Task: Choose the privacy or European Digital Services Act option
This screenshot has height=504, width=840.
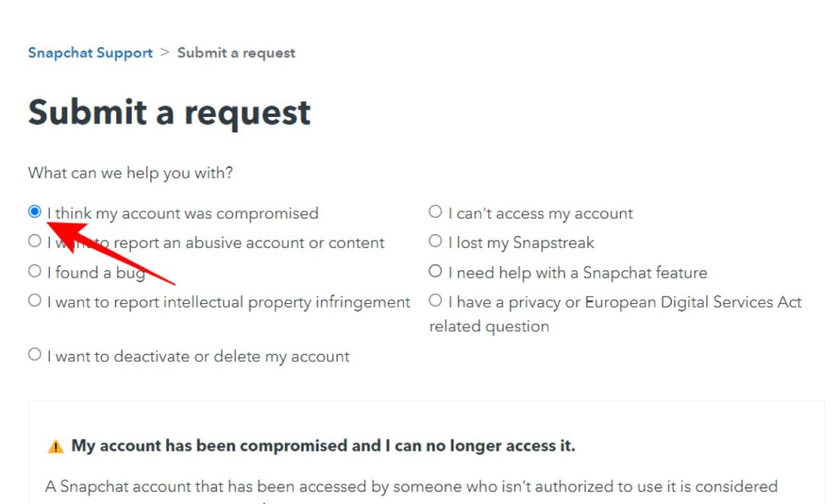Action: [435, 301]
